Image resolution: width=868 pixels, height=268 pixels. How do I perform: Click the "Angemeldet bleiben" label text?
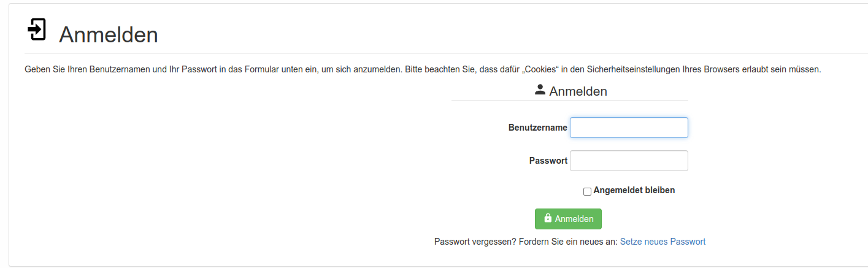click(x=634, y=190)
